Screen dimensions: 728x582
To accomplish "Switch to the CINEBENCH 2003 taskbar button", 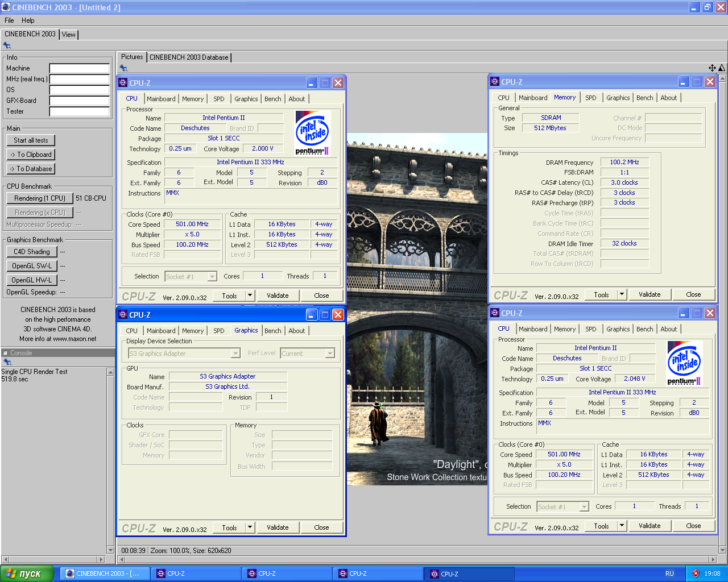I will click(105, 573).
